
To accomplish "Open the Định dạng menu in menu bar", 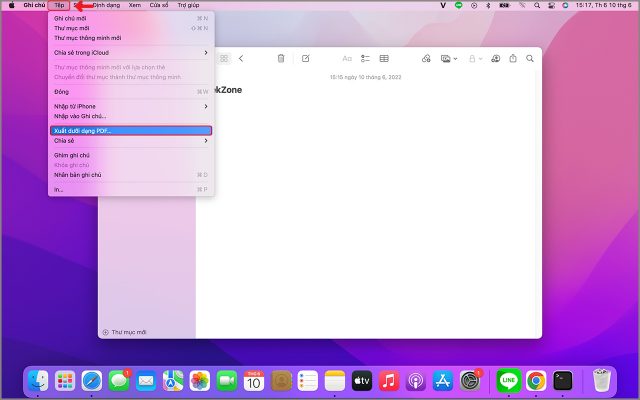I will point(106,5).
